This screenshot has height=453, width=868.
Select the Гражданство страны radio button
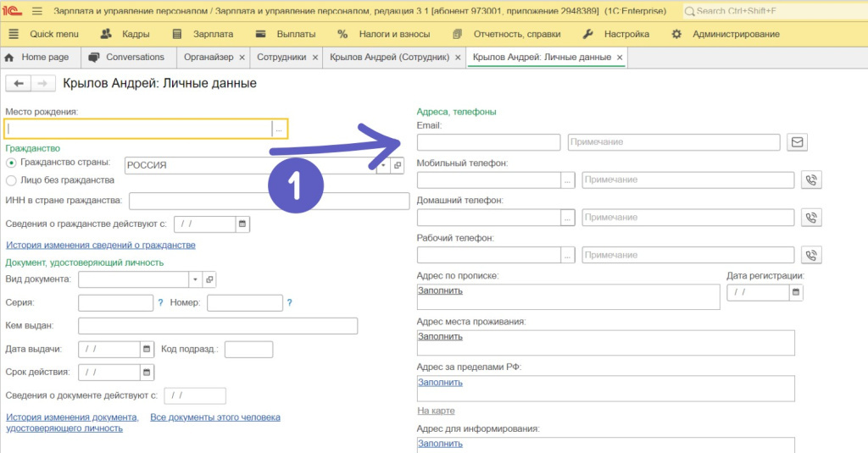(x=11, y=163)
